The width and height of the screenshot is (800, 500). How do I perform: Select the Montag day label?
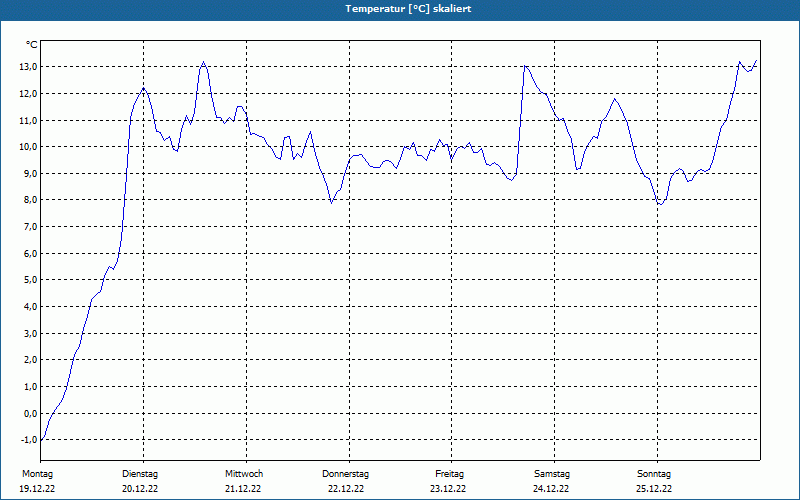37,474
